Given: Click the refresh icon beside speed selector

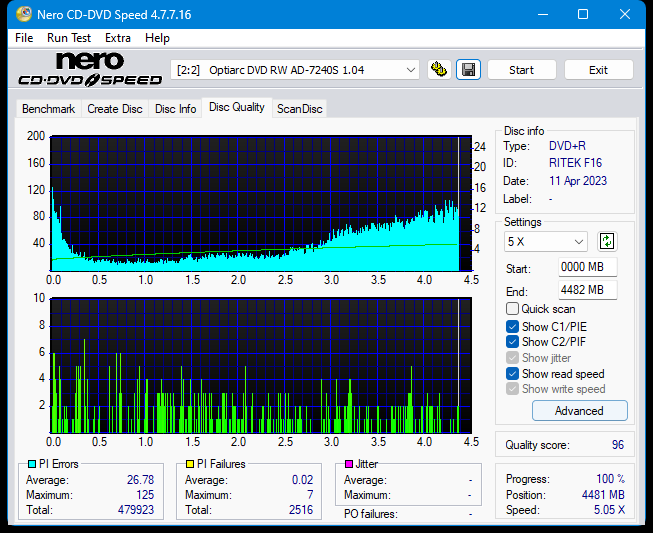Looking at the screenshot, I should coord(606,242).
